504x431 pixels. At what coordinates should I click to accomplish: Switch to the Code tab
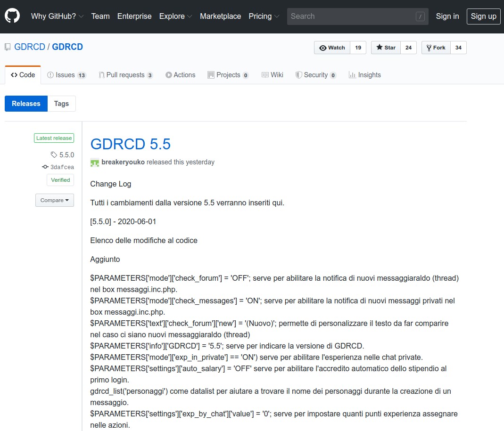click(23, 75)
